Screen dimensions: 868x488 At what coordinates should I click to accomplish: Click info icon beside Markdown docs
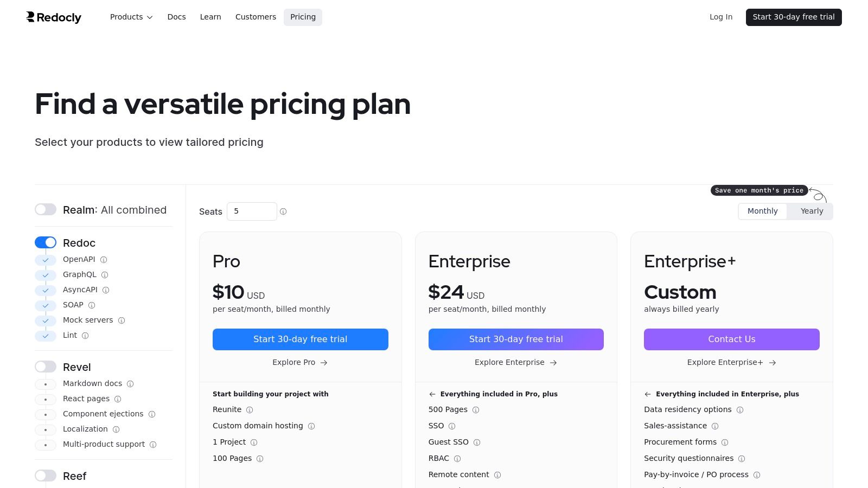click(x=130, y=384)
